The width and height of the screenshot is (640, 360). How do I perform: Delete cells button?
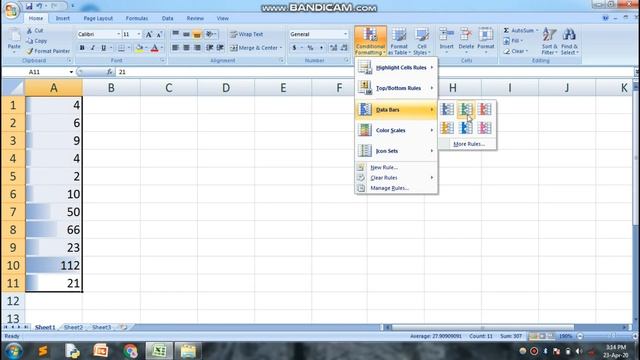pyautogui.click(x=466, y=40)
